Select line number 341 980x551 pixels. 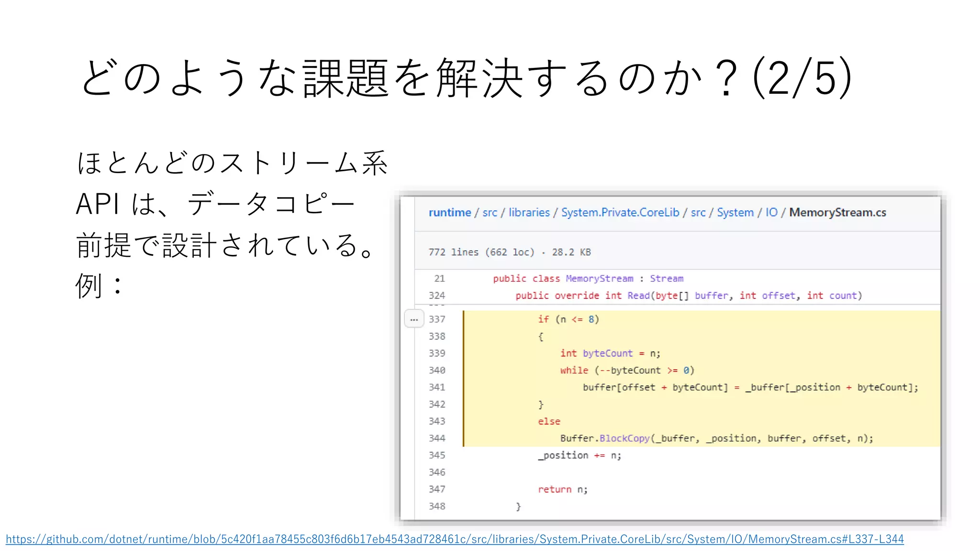(x=437, y=387)
